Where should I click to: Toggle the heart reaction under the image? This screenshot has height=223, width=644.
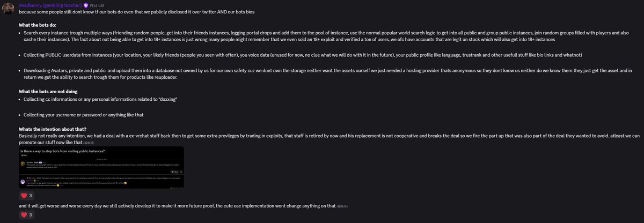coord(27,196)
